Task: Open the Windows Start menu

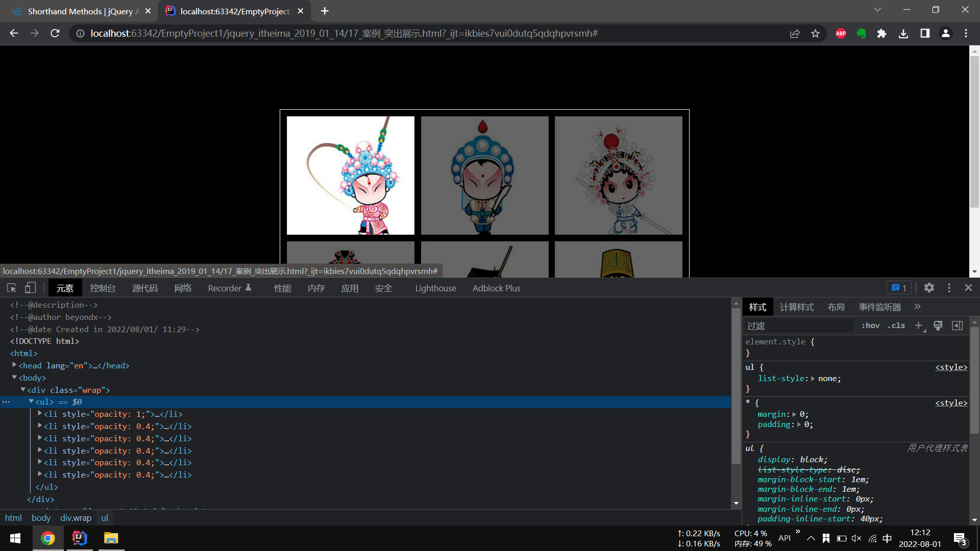Action: [x=15, y=538]
